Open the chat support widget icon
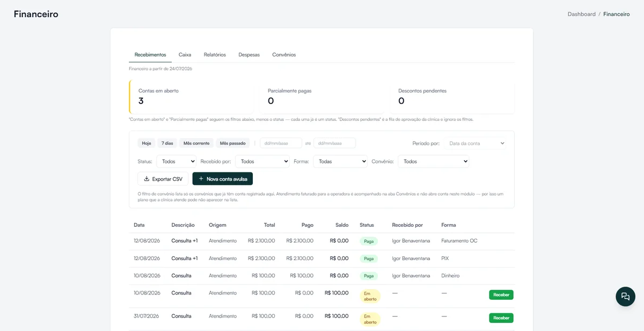644x331 pixels. (x=625, y=297)
